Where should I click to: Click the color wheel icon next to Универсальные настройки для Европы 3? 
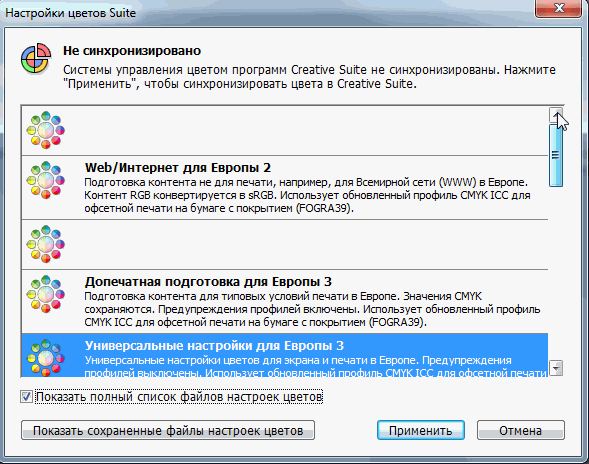coord(45,358)
